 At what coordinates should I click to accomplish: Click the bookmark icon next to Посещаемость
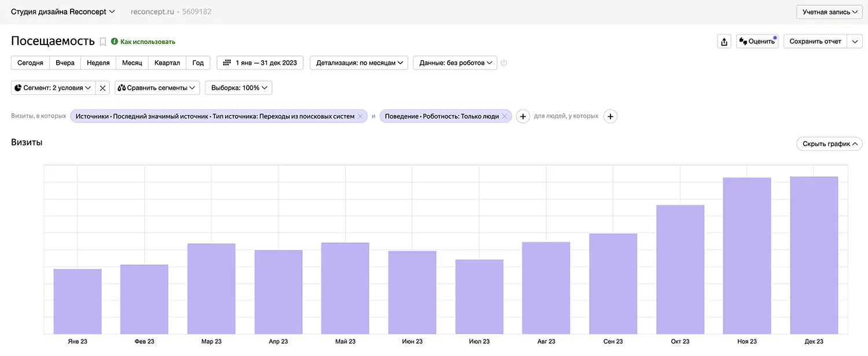[103, 42]
